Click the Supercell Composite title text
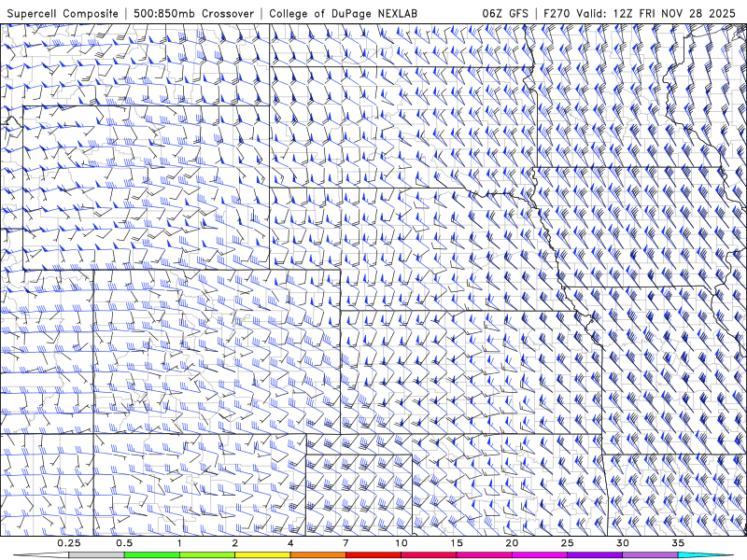Image resolution: width=747 pixels, height=560 pixels. [x=63, y=13]
